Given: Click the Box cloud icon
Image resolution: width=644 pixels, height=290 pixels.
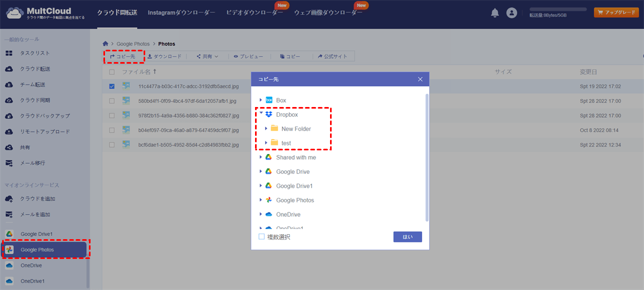Looking at the screenshot, I should [x=269, y=100].
